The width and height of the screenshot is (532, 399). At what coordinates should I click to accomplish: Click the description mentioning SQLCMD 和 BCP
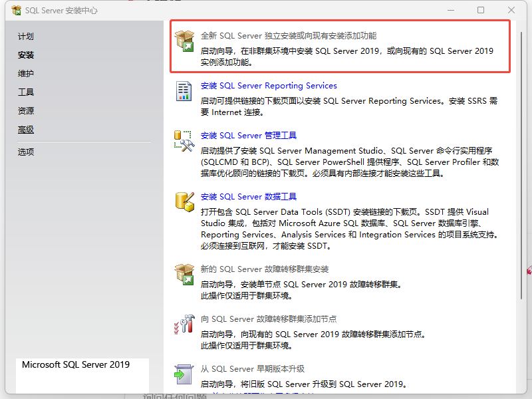(x=350, y=162)
